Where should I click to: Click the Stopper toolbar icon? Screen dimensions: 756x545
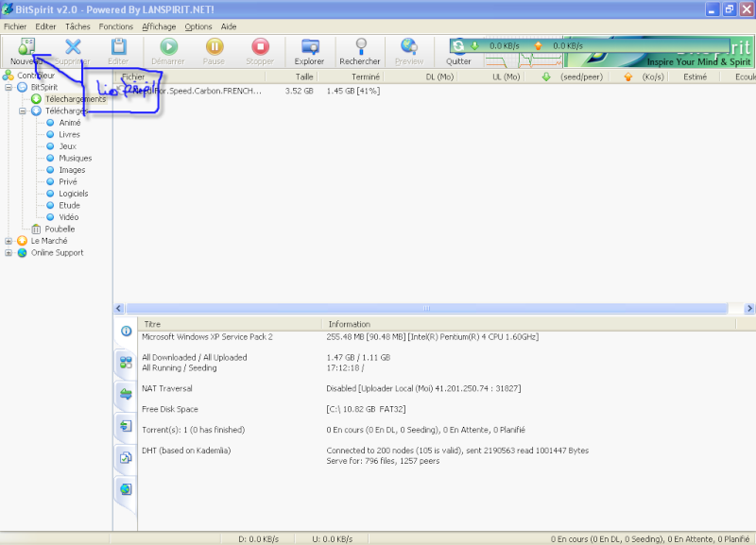(x=260, y=46)
